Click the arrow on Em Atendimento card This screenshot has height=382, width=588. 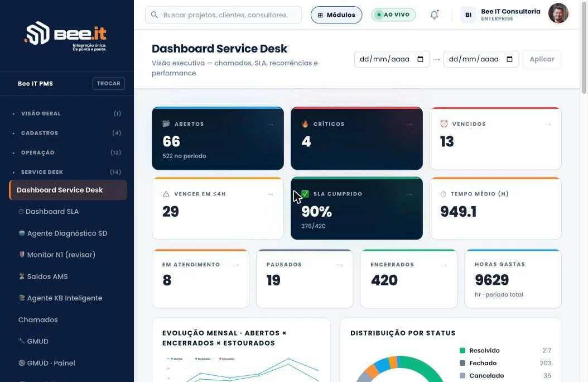[x=235, y=265]
